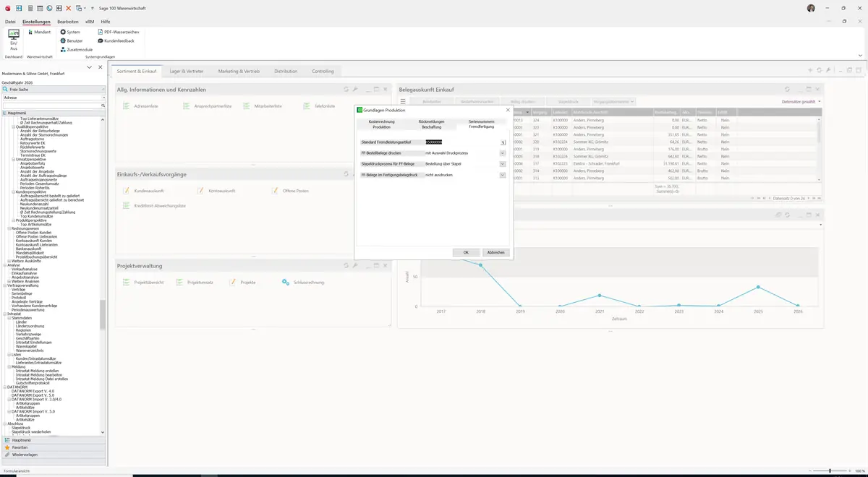Click Abbrechen in Grundlagen Produktion dialog
This screenshot has height=477, width=868.
495,252
